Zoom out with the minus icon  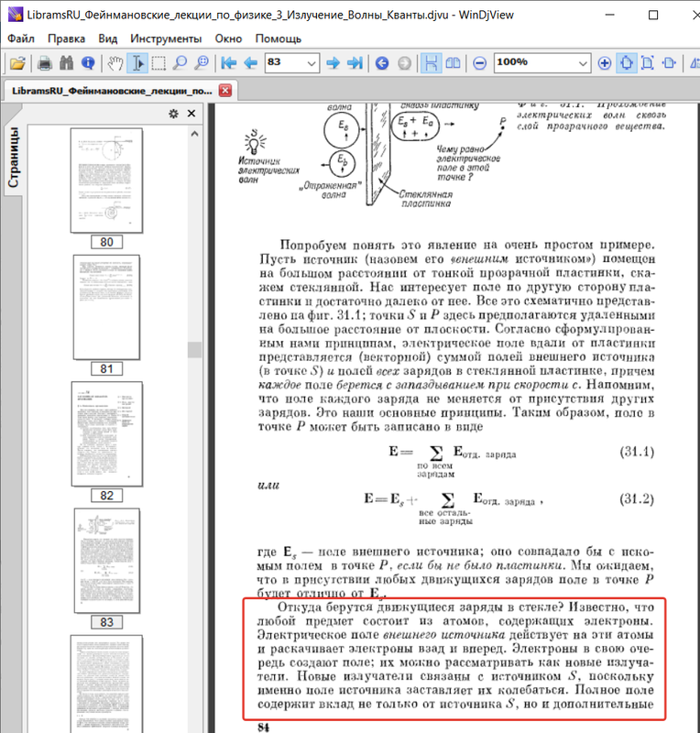click(x=480, y=63)
